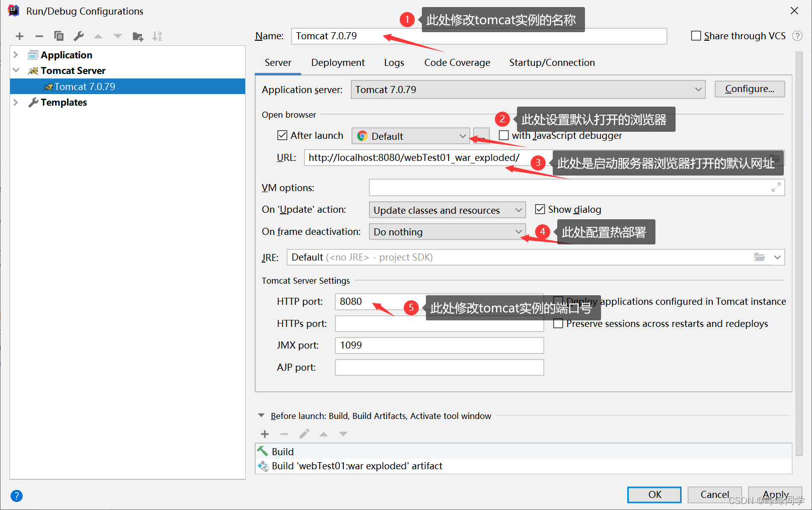Collapse Tomcat Server tree node
This screenshot has width=812, height=510.
(x=16, y=70)
